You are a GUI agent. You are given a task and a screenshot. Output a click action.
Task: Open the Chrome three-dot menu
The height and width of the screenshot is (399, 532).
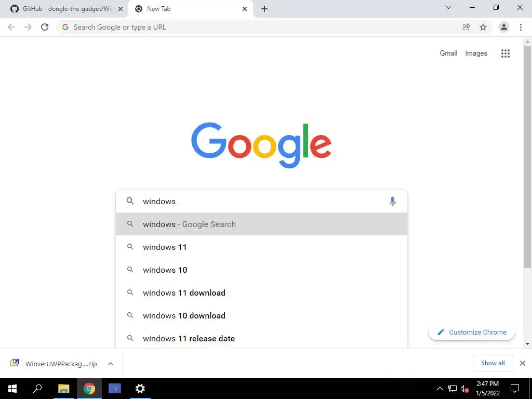[521, 27]
